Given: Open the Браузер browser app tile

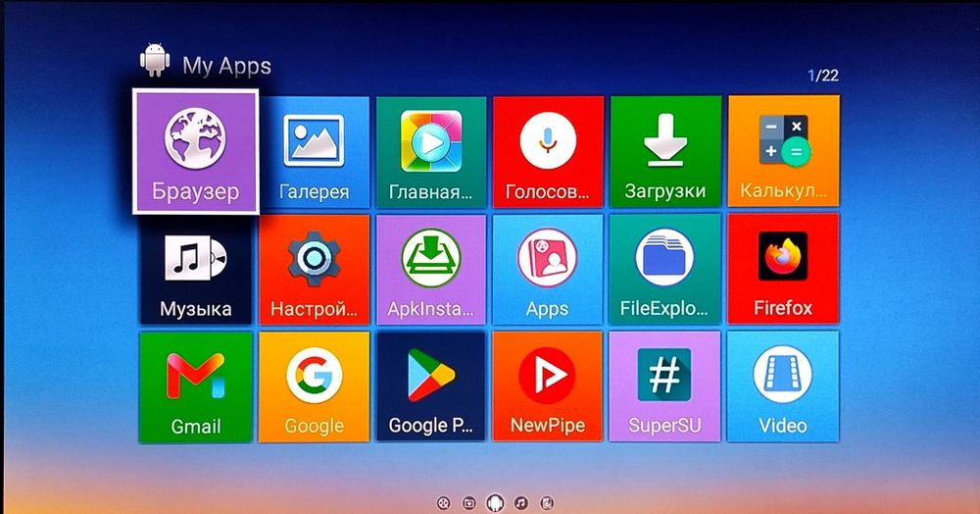Looking at the screenshot, I should [196, 152].
